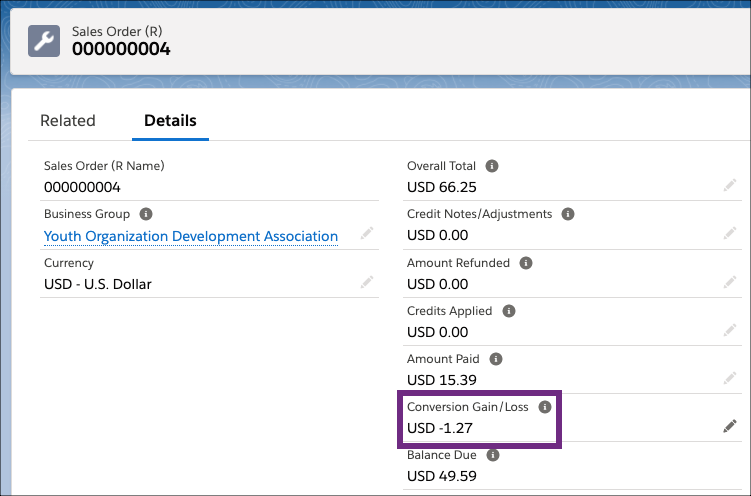
Task: Click the currency value USD - U.S. Dollar
Action: pyautogui.click(x=98, y=284)
